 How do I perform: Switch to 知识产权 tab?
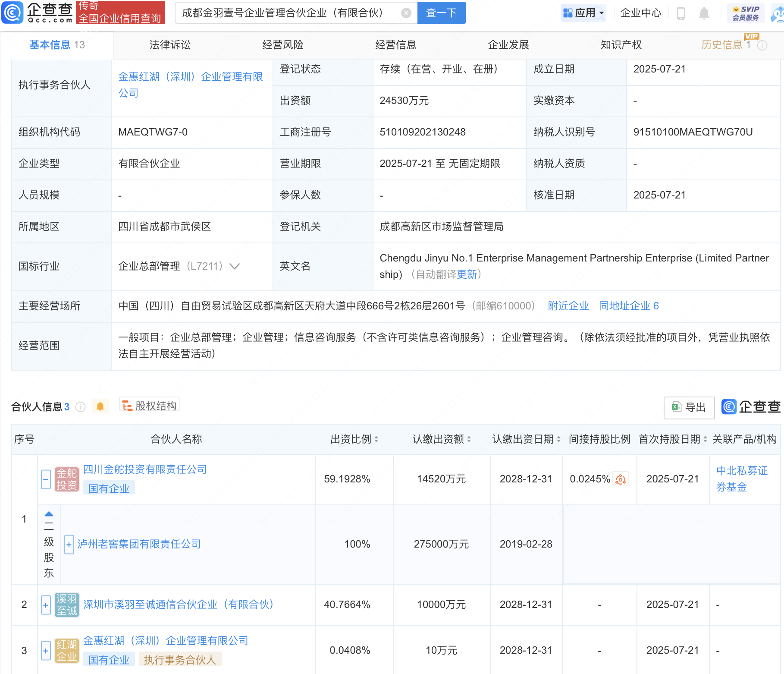click(x=621, y=45)
